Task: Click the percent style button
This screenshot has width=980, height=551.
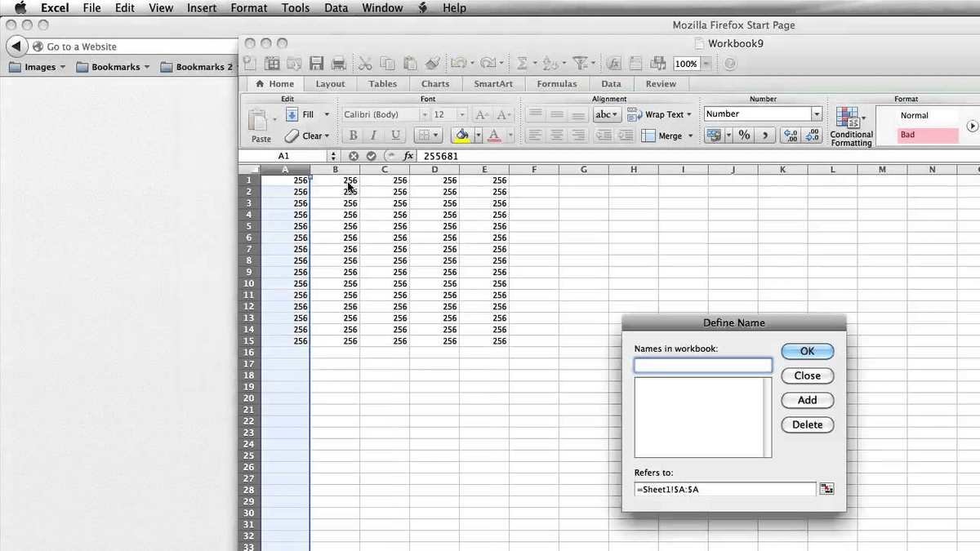Action: pos(744,136)
